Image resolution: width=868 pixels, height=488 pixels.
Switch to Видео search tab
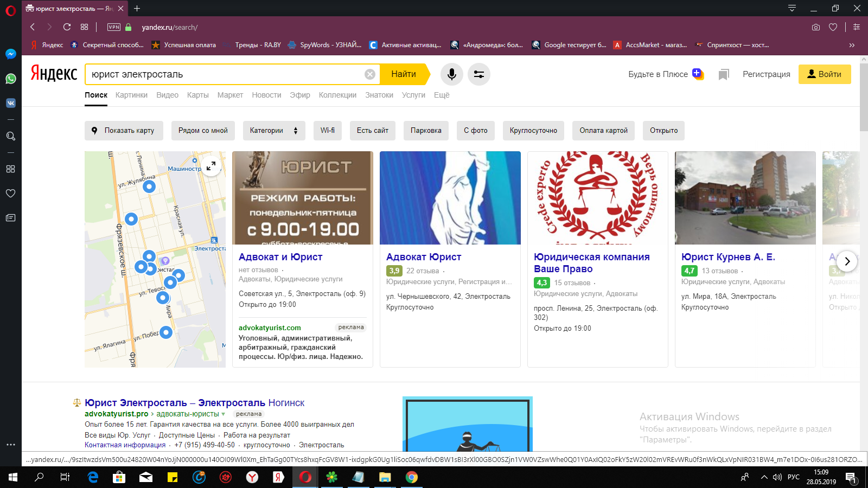167,95
